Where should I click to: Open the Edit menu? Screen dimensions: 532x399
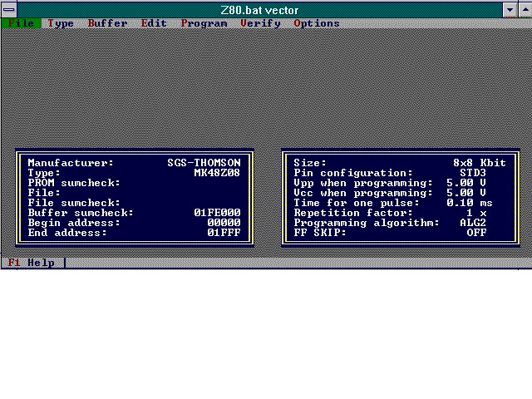click(x=154, y=23)
